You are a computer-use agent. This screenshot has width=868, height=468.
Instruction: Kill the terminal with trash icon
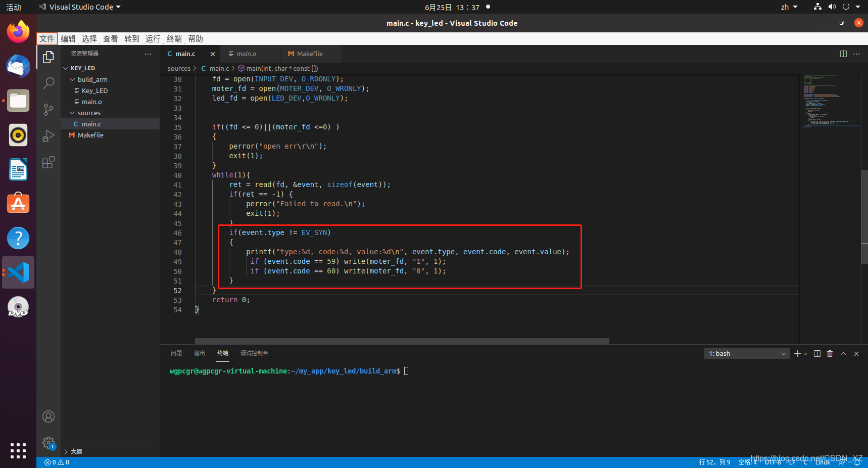coord(830,354)
